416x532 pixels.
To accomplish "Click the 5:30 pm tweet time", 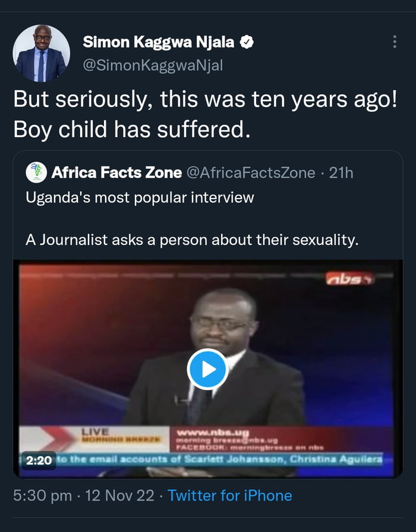I will point(42,495).
